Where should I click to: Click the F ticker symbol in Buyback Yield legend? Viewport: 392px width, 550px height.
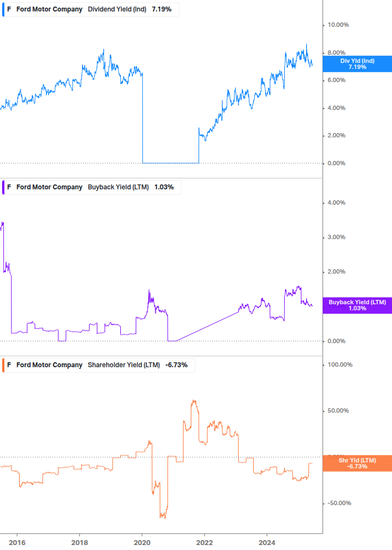9,187
